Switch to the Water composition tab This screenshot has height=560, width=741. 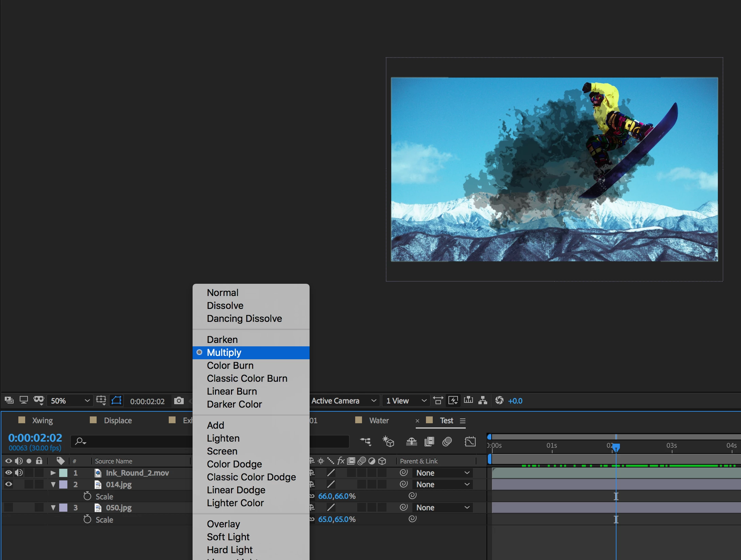(379, 421)
